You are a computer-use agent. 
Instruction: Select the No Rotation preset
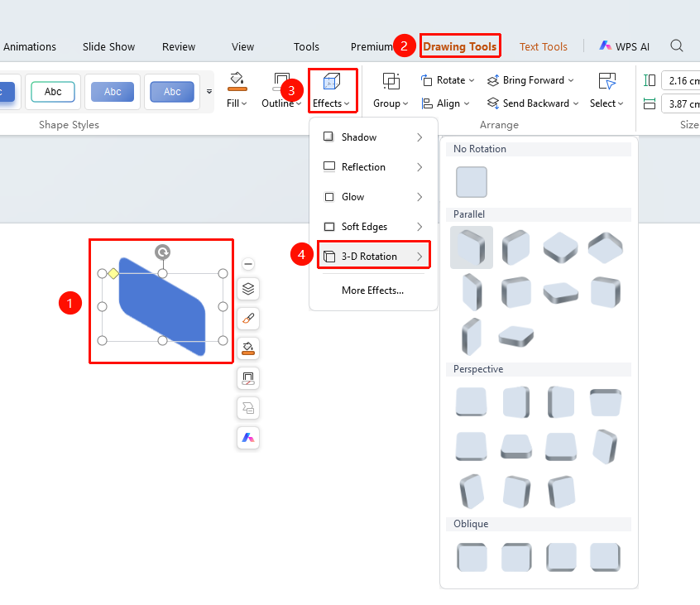(x=472, y=182)
